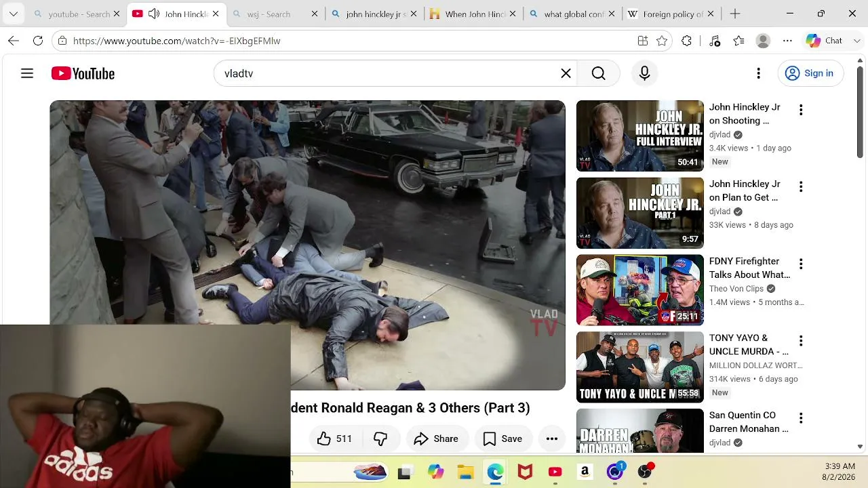
Task: Open the media control icon in Edge toolbar
Action: pyautogui.click(x=715, y=41)
